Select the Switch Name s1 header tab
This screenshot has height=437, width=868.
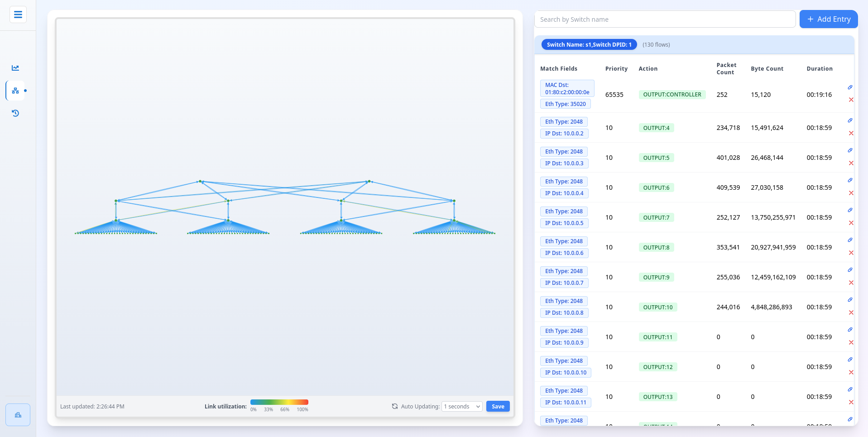[x=589, y=44]
